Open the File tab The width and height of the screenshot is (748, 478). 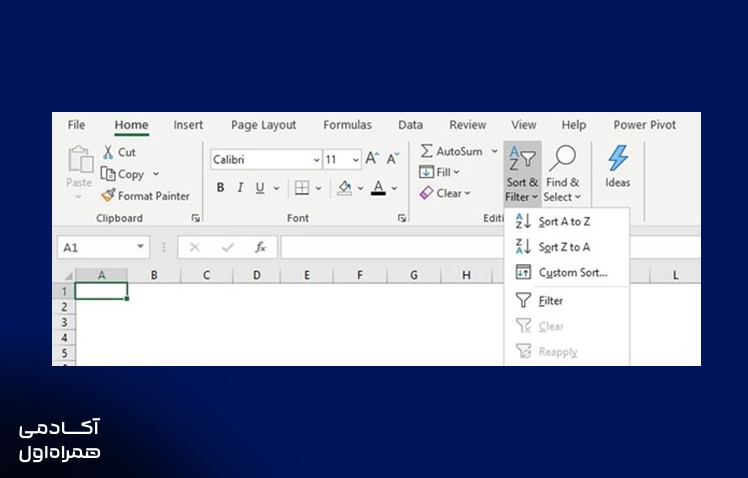(x=76, y=125)
